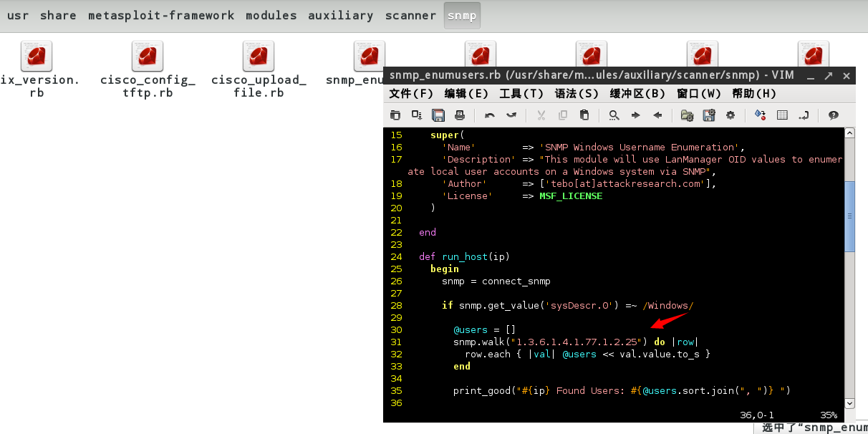Open the 缓冲区(B) menu
This screenshot has height=434, width=868.
(637, 94)
